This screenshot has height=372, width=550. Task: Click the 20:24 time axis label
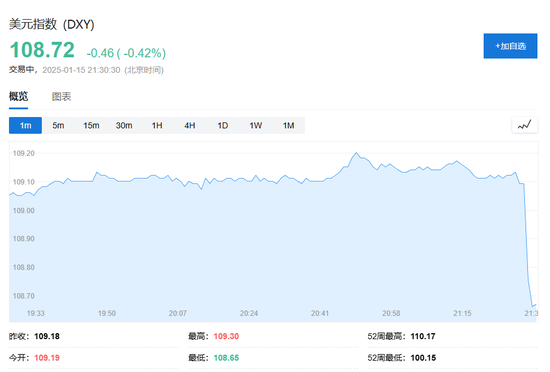[249, 313]
